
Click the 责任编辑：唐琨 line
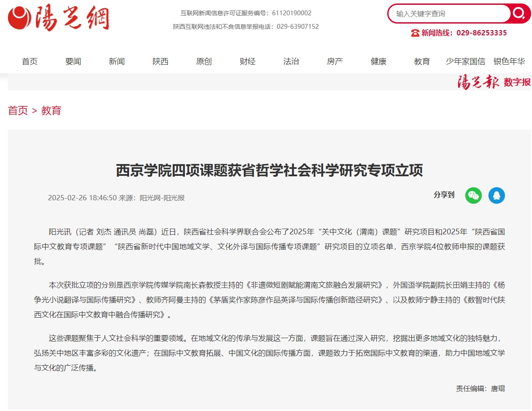coord(481,388)
